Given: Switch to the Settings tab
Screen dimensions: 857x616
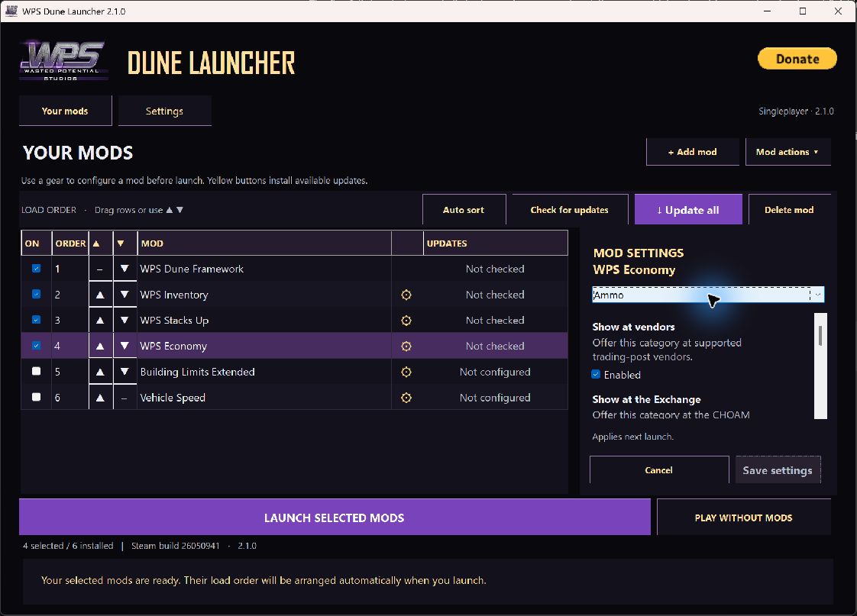Looking at the screenshot, I should click(x=164, y=111).
